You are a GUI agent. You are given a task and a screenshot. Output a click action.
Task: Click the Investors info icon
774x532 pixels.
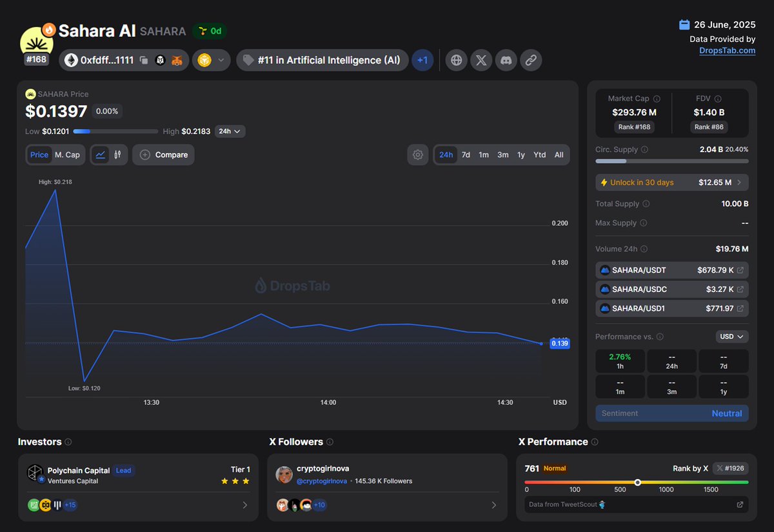tap(68, 442)
